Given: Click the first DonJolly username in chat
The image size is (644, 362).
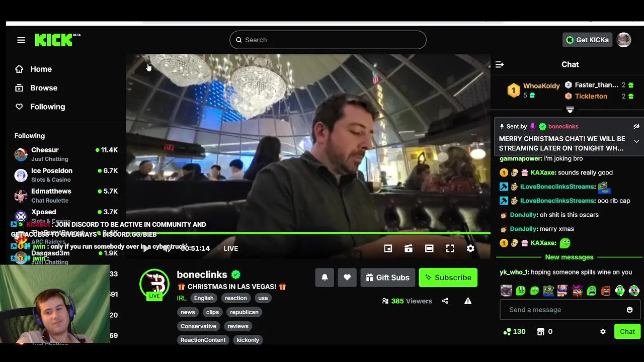Looking at the screenshot, I should pyautogui.click(x=523, y=215).
